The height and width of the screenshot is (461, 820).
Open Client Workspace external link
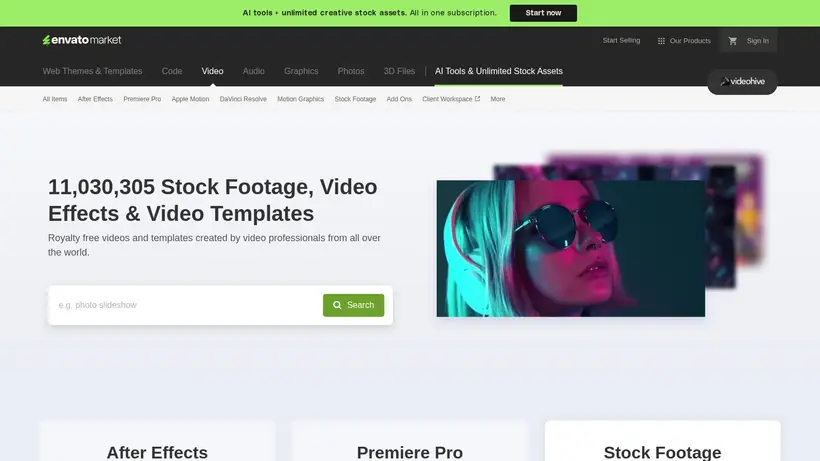point(451,99)
